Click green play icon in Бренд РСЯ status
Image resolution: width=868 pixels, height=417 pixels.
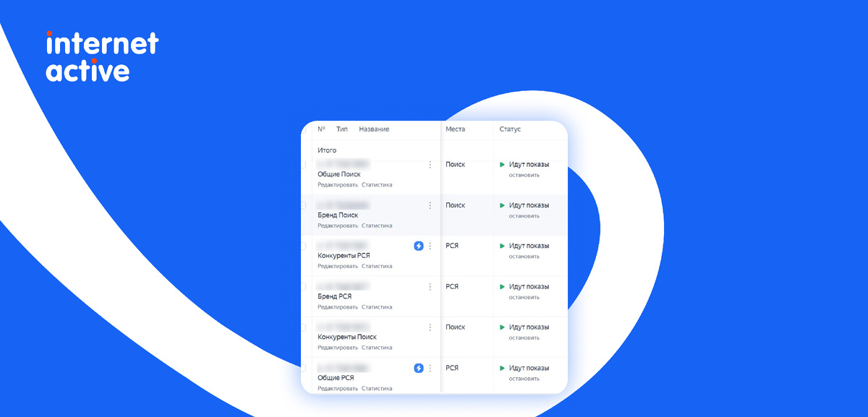click(502, 287)
